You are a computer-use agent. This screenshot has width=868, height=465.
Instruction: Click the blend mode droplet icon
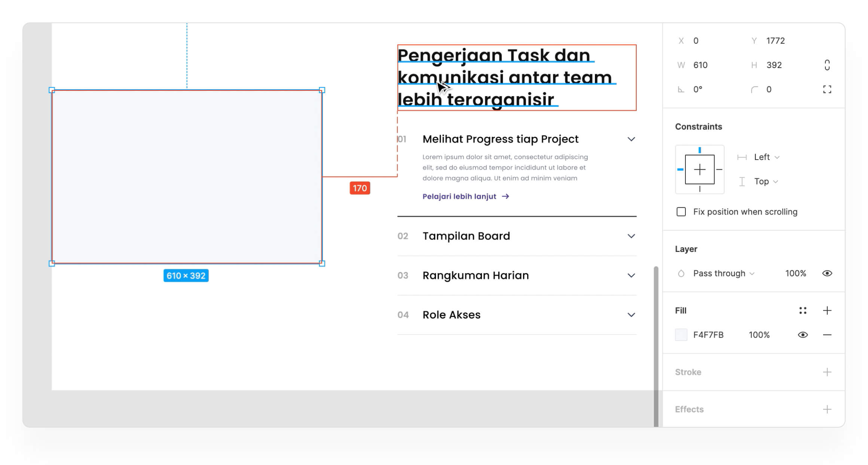(x=681, y=274)
